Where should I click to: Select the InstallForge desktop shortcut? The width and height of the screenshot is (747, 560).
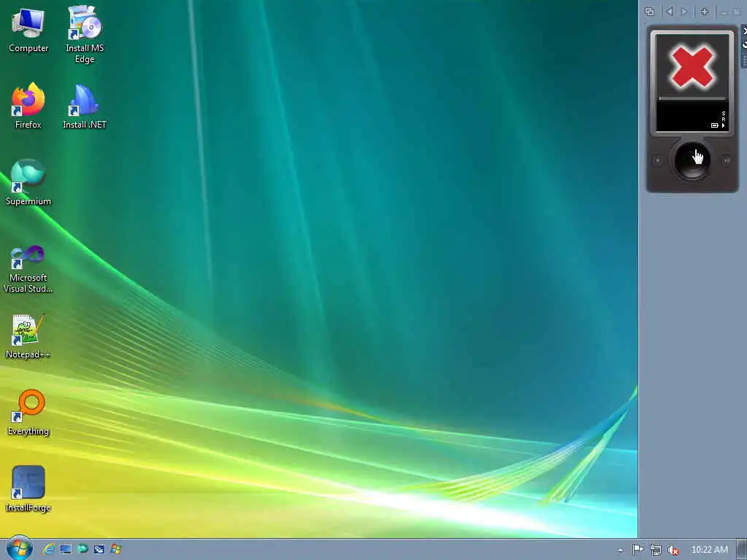(28, 489)
